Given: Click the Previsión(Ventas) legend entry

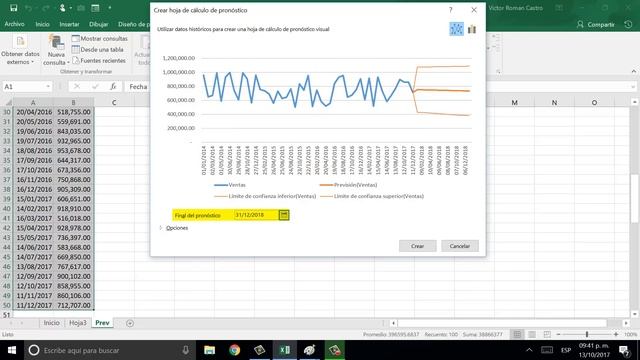Looking at the screenshot, I should point(348,185).
